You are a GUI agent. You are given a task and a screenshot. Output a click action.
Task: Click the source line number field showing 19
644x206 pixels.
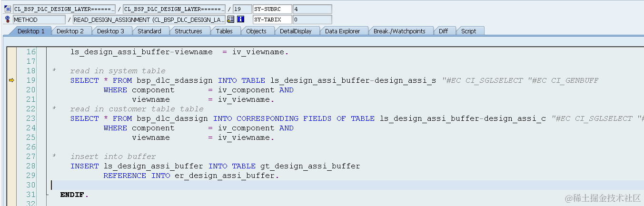pyautogui.click(x=242, y=9)
